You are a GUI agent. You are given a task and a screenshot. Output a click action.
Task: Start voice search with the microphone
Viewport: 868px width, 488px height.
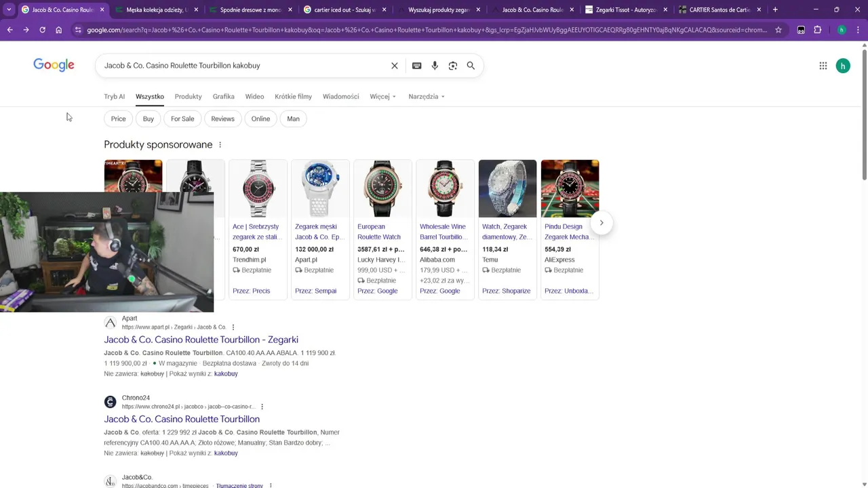[x=435, y=66]
